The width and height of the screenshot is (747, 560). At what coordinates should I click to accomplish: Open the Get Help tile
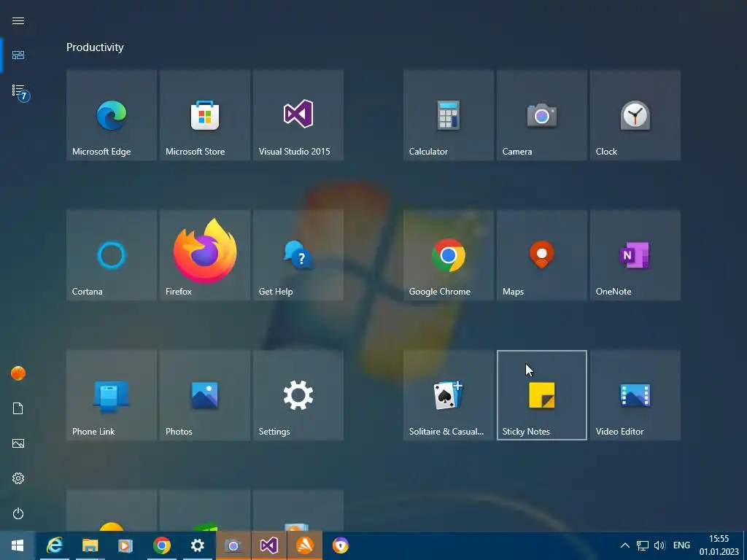point(298,255)
